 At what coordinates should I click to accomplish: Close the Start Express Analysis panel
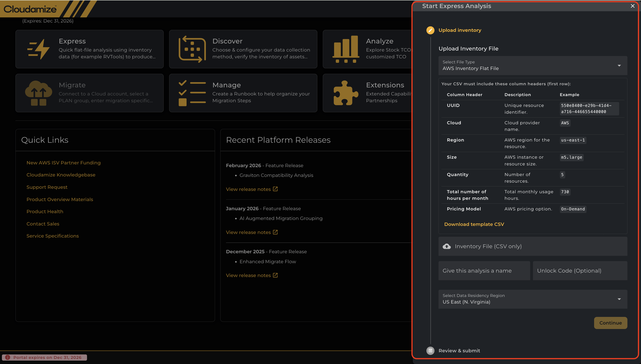click(x=633, y=6)
